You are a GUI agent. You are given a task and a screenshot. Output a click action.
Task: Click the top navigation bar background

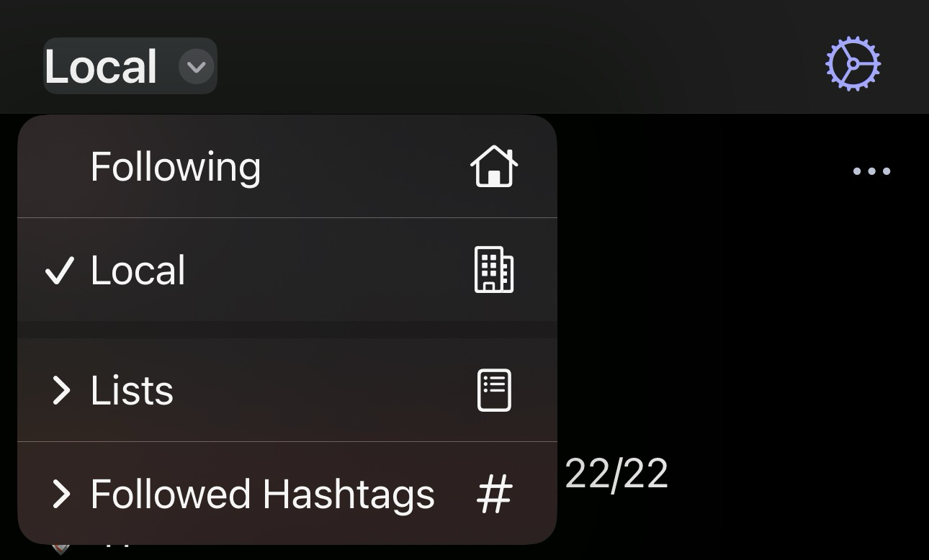coord(504,58)
